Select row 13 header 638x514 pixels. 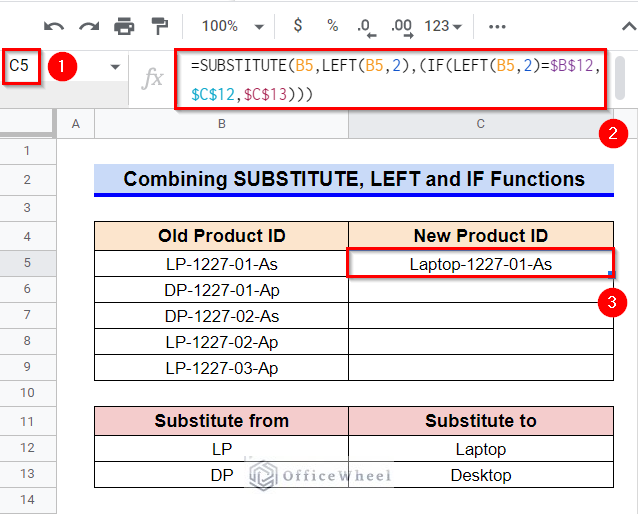click(x=27, y=474)
